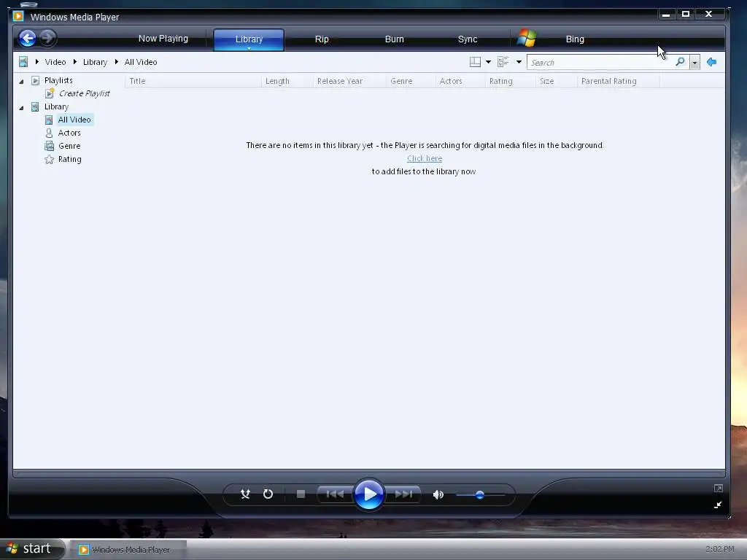Screen dimensions: 747x560
Task: Click the taskbar clock showing 2:02 PM
Action: tap(720, 549)
